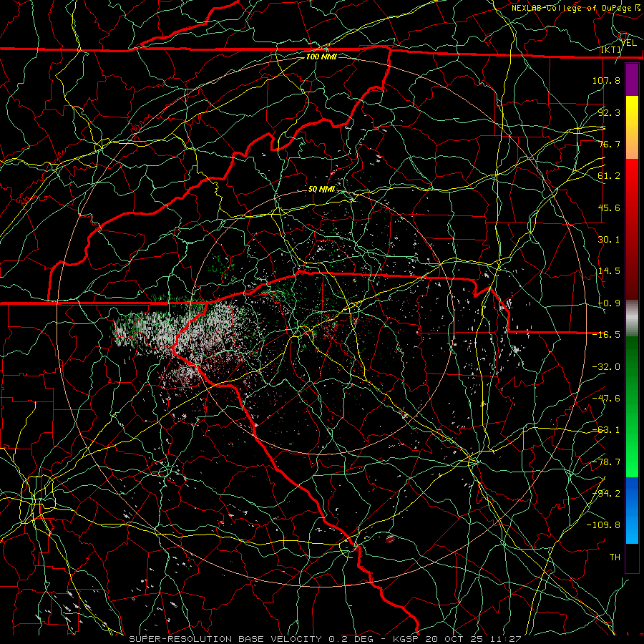This screenshot has height=644, width=644.
Task: Select the 76.7 legend value
Action: coord(609,144)
